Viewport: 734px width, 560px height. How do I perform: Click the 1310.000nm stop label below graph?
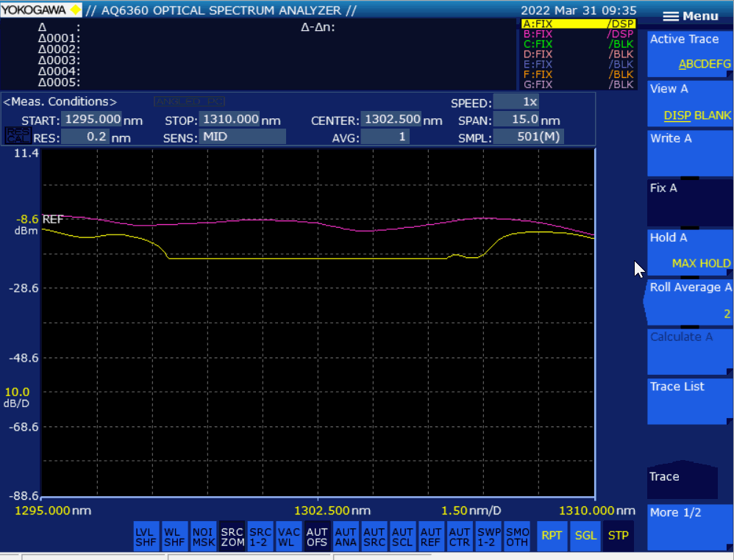[x=597, y=511]
